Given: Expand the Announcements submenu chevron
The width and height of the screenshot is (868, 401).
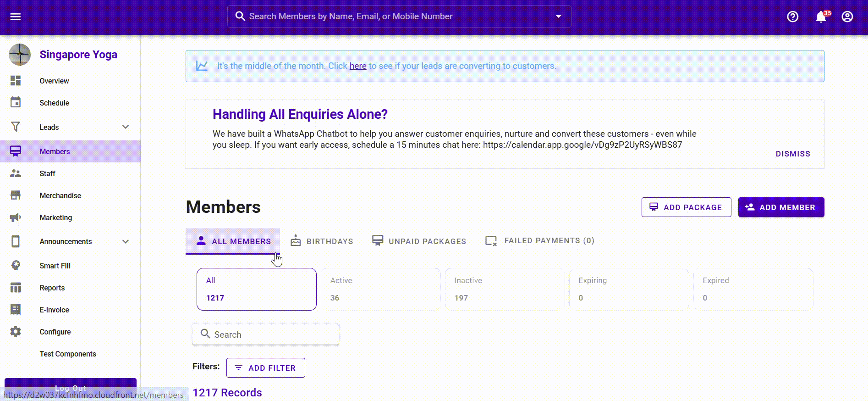Looking at the screenshot, I should [126, 241].
